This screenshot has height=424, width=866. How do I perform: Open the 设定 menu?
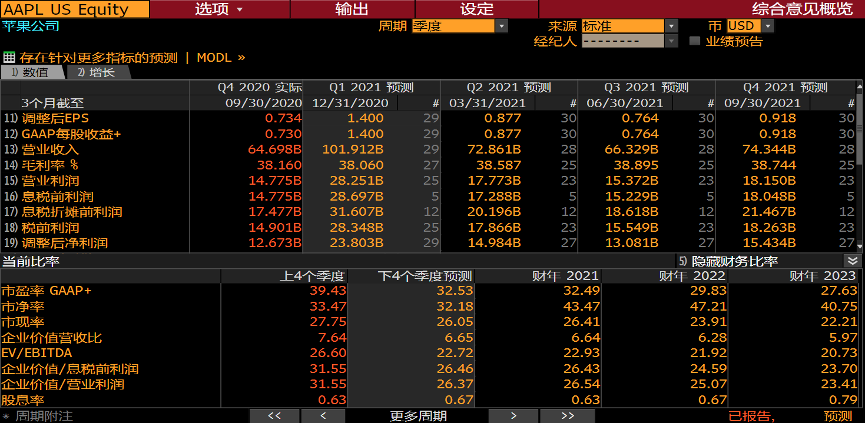tap(477, 9)
